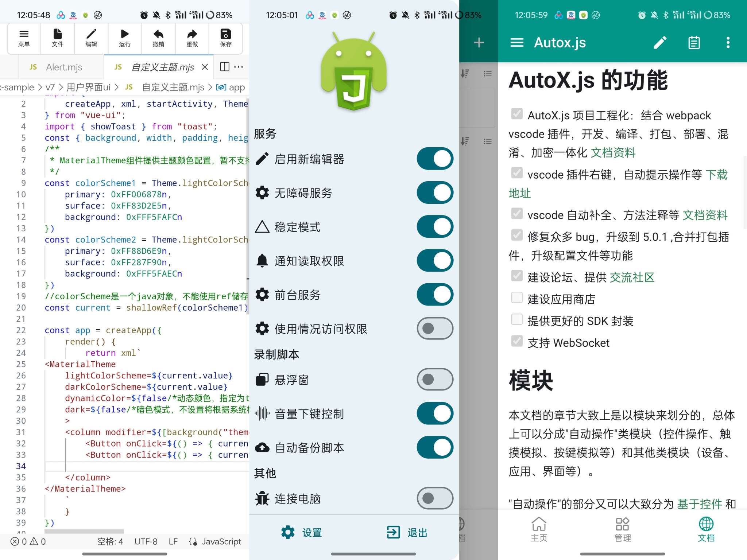Tap the pencil edit icon in Autox.js bar

click(660, 43)
